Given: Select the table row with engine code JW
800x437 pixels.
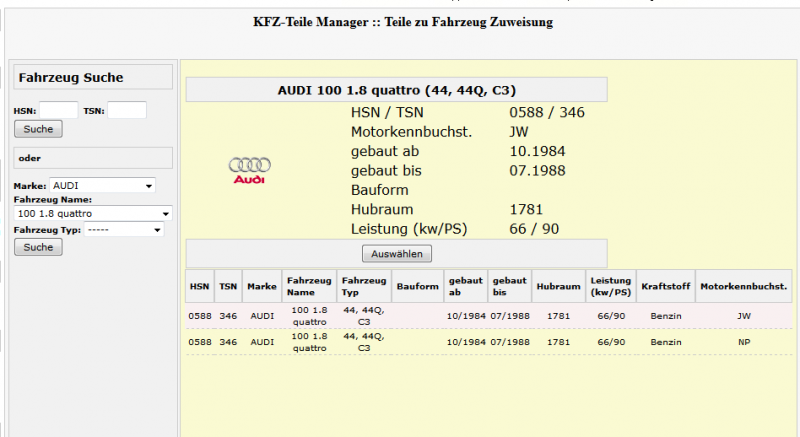Looking at the screenshot, I should (x=489, y=316).
